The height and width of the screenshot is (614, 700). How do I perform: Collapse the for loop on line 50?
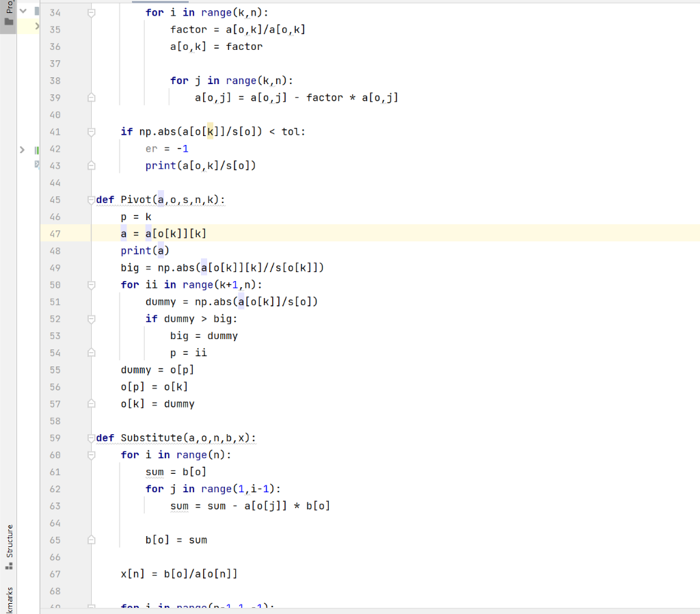91,284
